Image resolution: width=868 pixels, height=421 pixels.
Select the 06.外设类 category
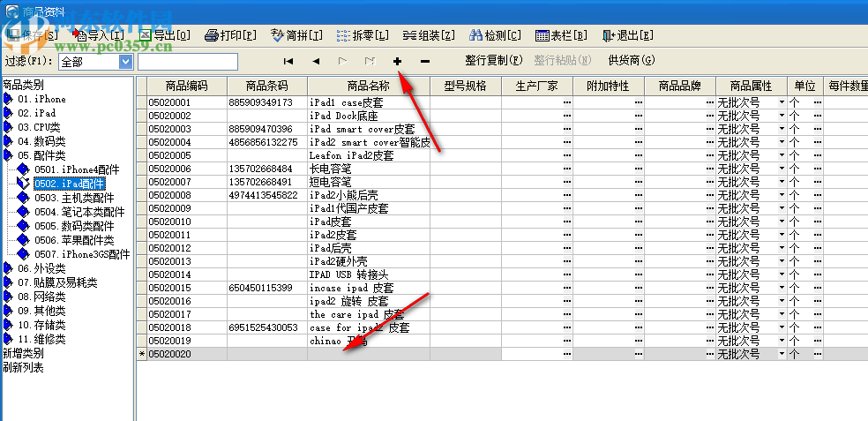tap(41, 268)
